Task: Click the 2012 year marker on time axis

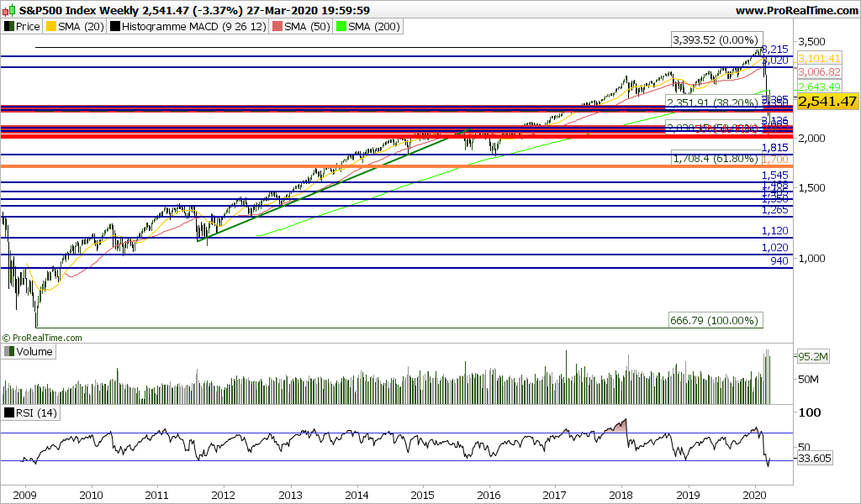Action: 224,496
